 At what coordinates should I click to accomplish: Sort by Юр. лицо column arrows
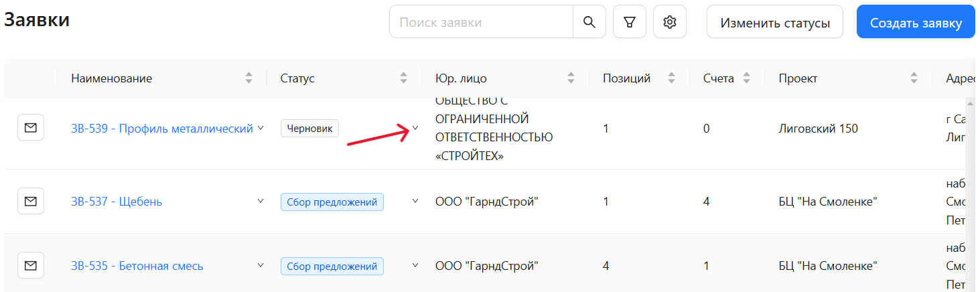click(571, 78)
